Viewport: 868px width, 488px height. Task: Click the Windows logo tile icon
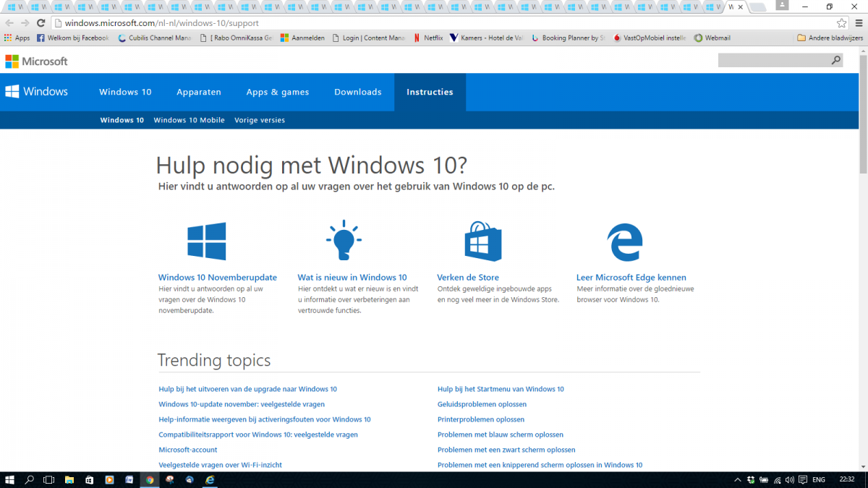tap(207, 241)
